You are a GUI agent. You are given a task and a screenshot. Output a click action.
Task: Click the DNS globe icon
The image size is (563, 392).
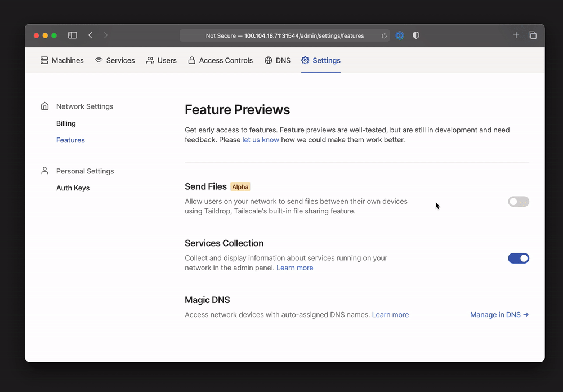pos(268,60)
